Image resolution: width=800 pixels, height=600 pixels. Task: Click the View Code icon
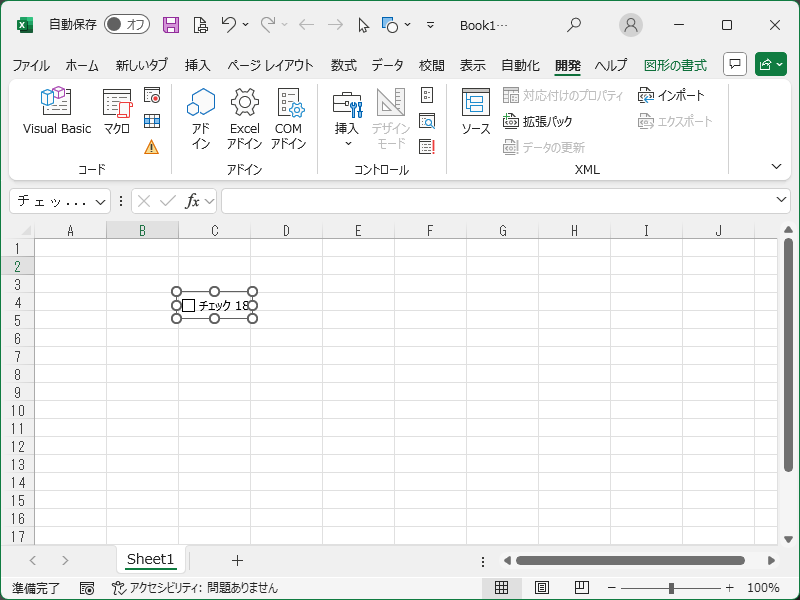427,121
